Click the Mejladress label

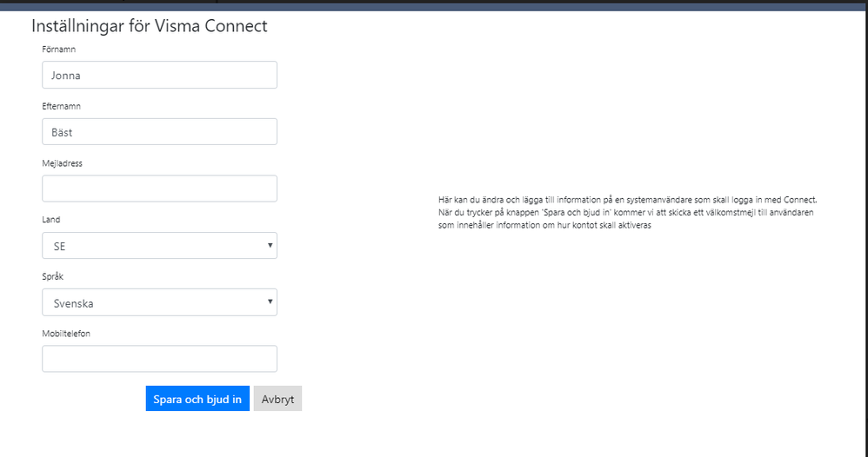click(x=62, y=163)
